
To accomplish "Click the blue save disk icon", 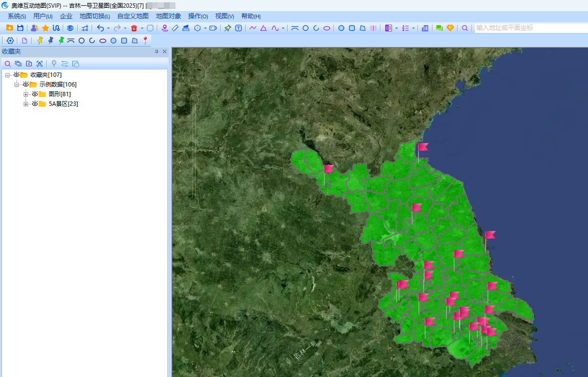I will [x=20, y=28].
